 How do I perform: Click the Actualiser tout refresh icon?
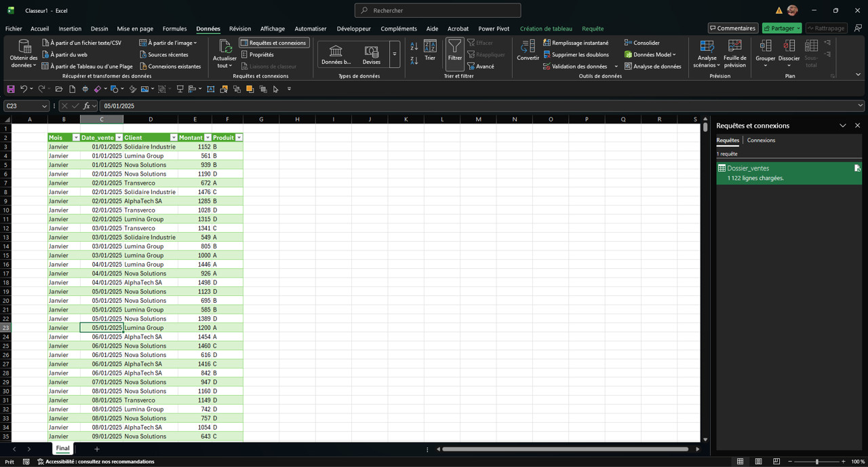click(224, 47)
